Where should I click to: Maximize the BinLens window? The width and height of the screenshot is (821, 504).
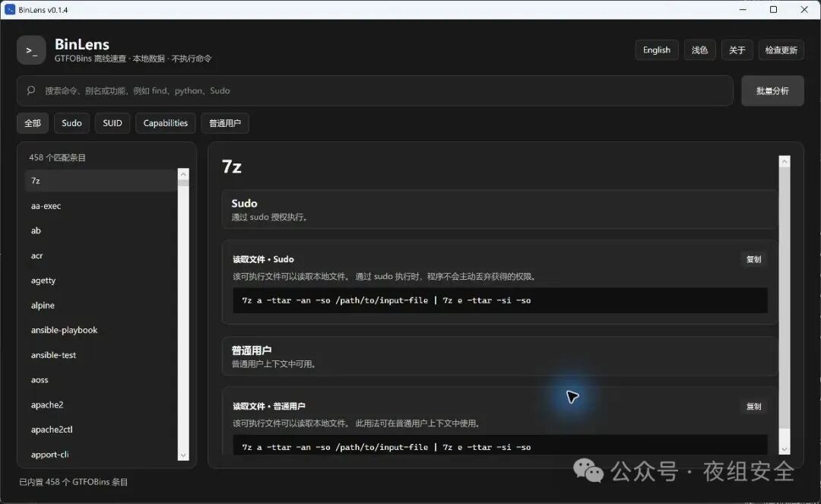(773, 9)
